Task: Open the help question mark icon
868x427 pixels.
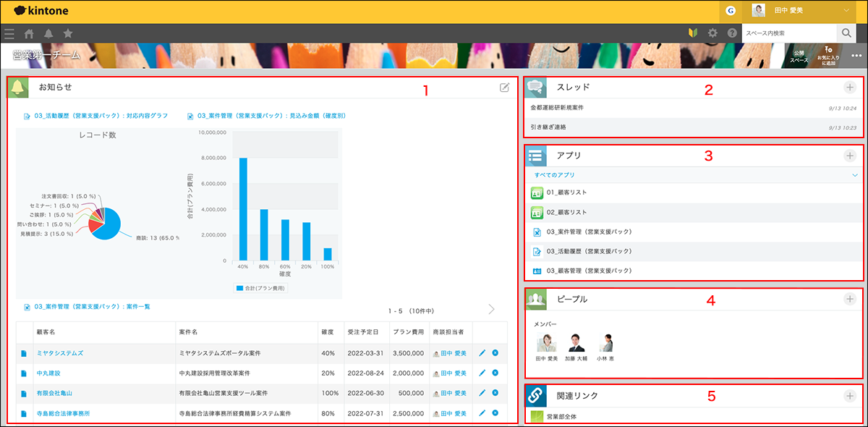Action: point(732,33)
